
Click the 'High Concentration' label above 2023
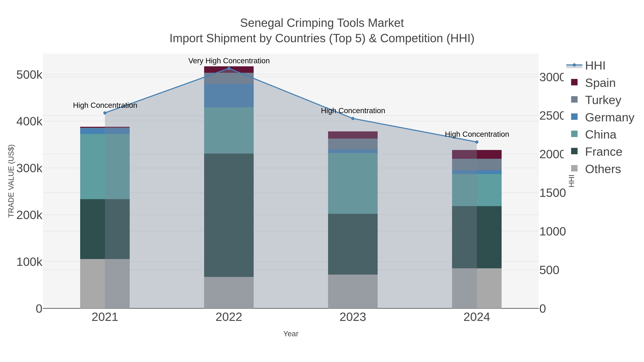click(x=353, y=111)
